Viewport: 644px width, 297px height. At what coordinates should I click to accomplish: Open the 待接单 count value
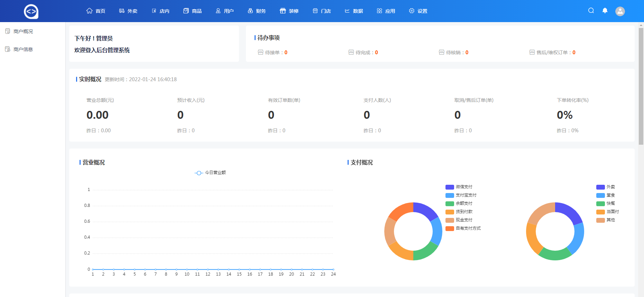pos(286,52)
